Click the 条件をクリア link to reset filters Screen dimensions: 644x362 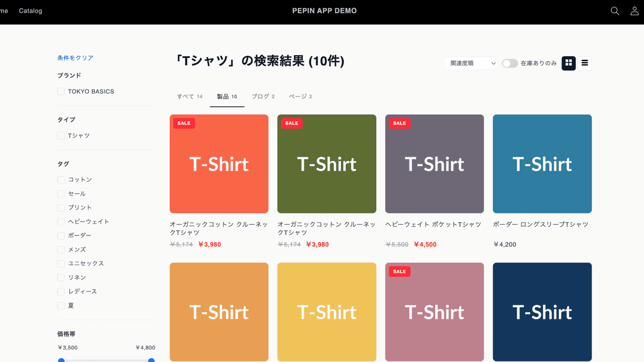(75, 57)
